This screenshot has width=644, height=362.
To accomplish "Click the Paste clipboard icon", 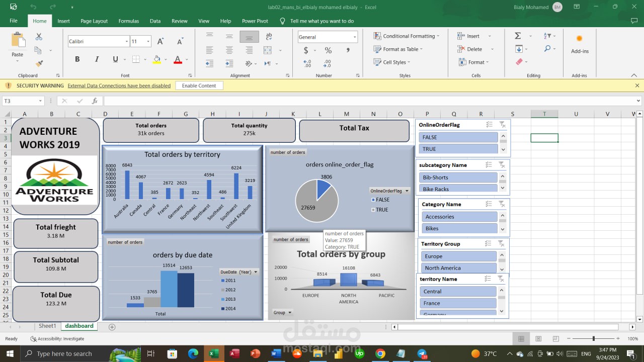I will pyautogui.click(x=18, y=40).
